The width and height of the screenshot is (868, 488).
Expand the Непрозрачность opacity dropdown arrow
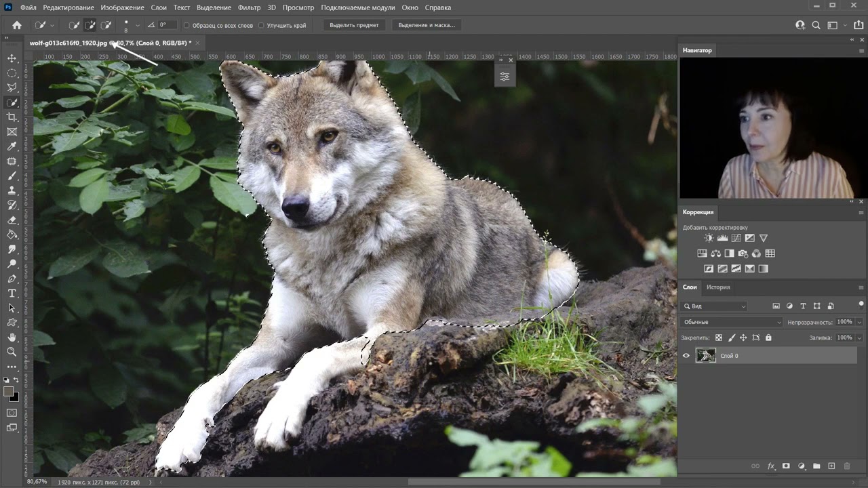click(x=859, y=322)
